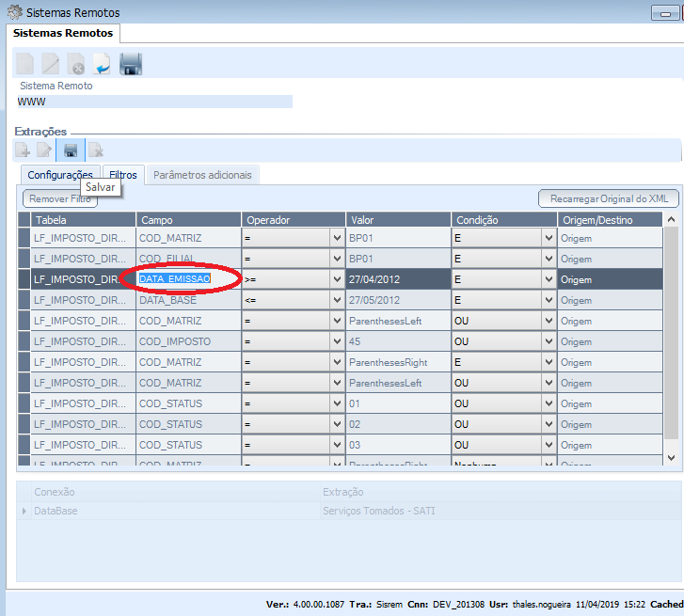Viewport: 684px width, 616px height.
Task: Click the Recarregar Original do XML button
Action: tap(609, 198)
